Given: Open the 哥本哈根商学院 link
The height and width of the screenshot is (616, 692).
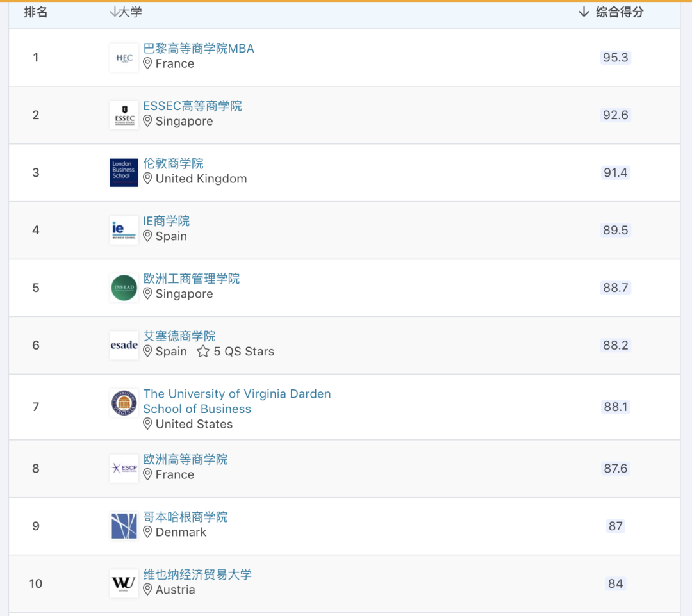Looking at the screenshot, I should (185, 517).
